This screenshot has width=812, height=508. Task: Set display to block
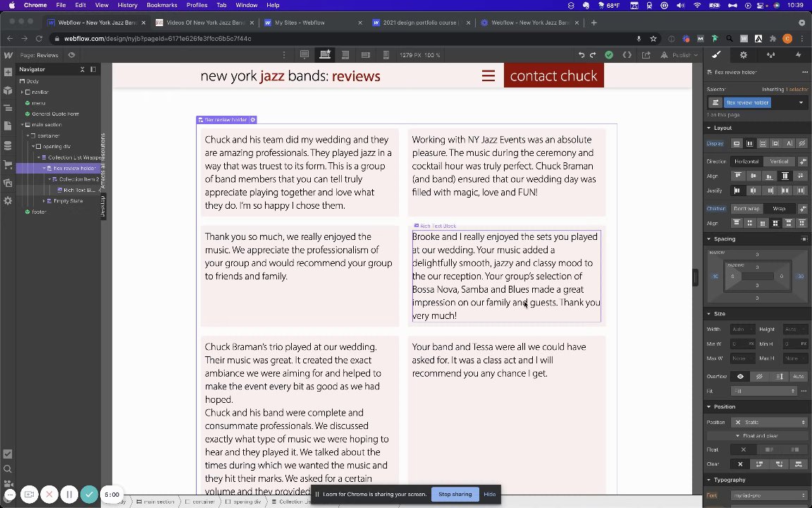pyautogui.click(x=737, y=144)
